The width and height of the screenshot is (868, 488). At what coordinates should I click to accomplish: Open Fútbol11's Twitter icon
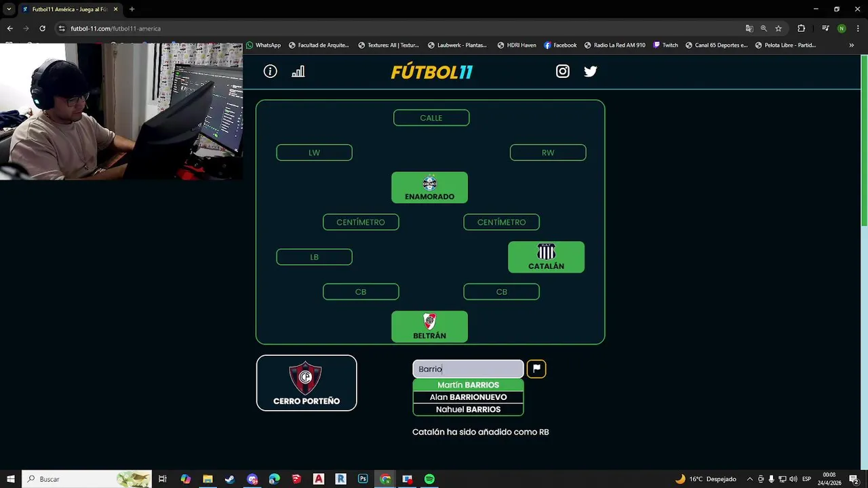click(591, 71)
